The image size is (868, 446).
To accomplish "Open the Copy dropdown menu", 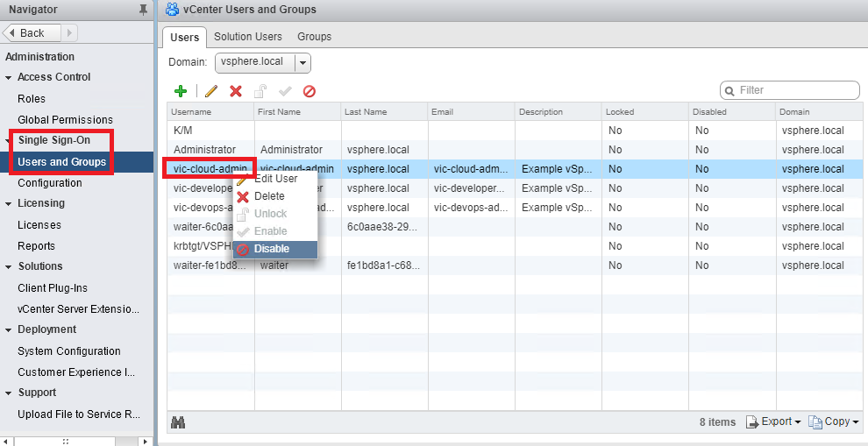I will [834, 422].
